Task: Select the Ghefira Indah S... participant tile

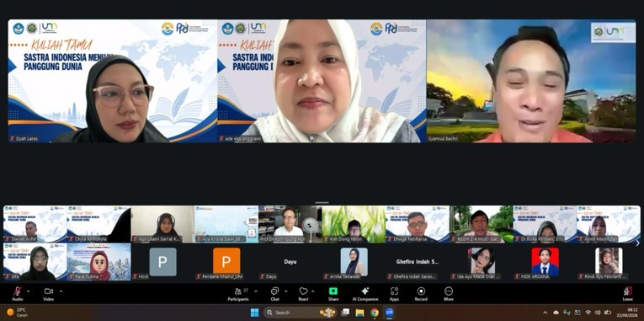Action: pos(418,262)
